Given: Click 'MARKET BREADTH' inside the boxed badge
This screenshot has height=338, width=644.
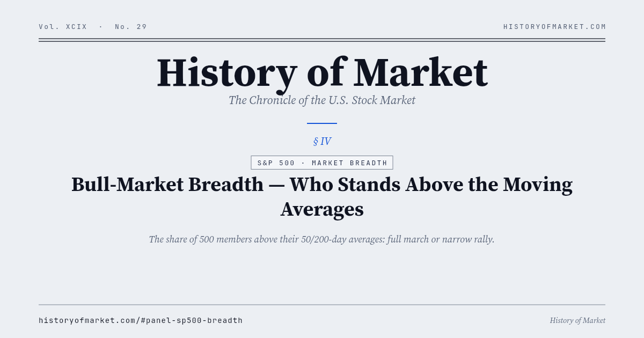Looking at the screenshot, I should tap(349, 163).
